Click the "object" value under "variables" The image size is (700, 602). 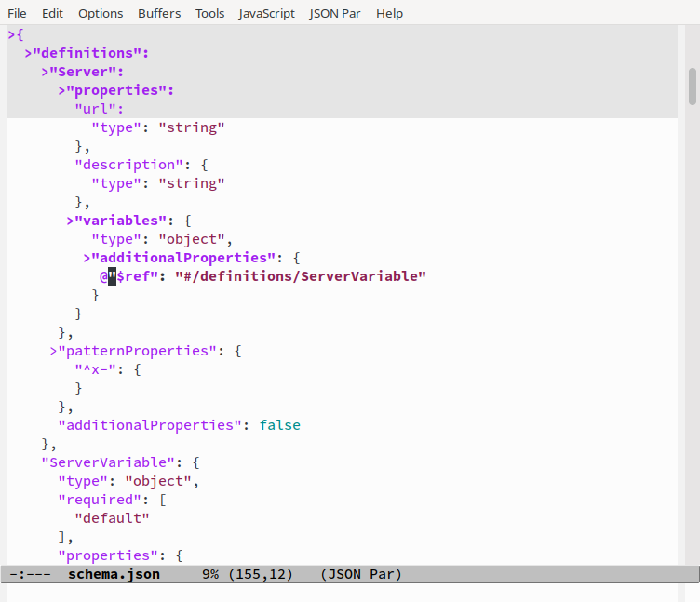192,240
